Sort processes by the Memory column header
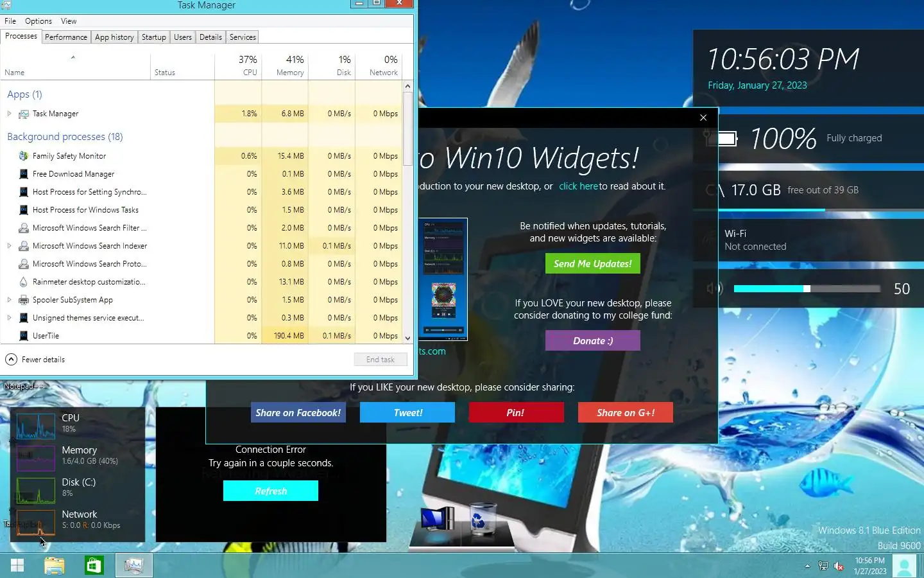This screenshot has height=578, width=924. point(285,66)
